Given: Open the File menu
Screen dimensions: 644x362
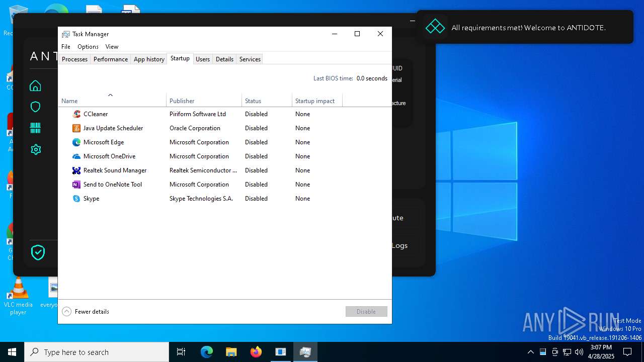Looking at the screenshot, I should coord(66,47).
